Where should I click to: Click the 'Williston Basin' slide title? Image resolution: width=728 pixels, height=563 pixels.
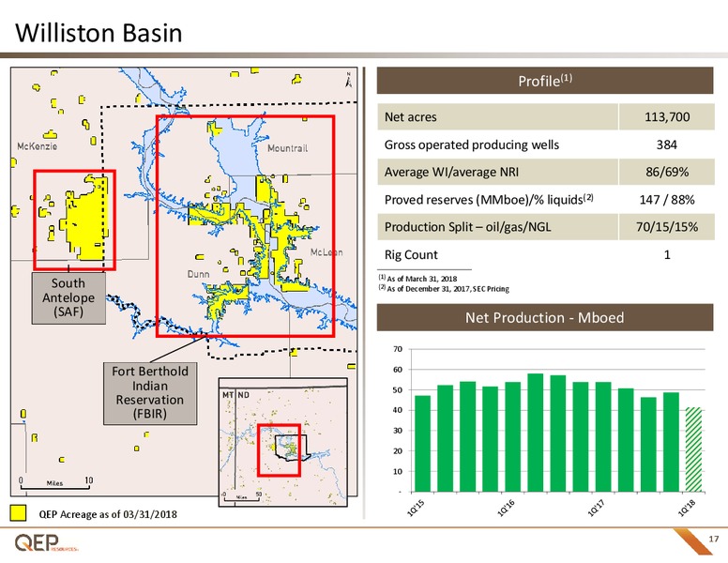(x=99, y=33)
